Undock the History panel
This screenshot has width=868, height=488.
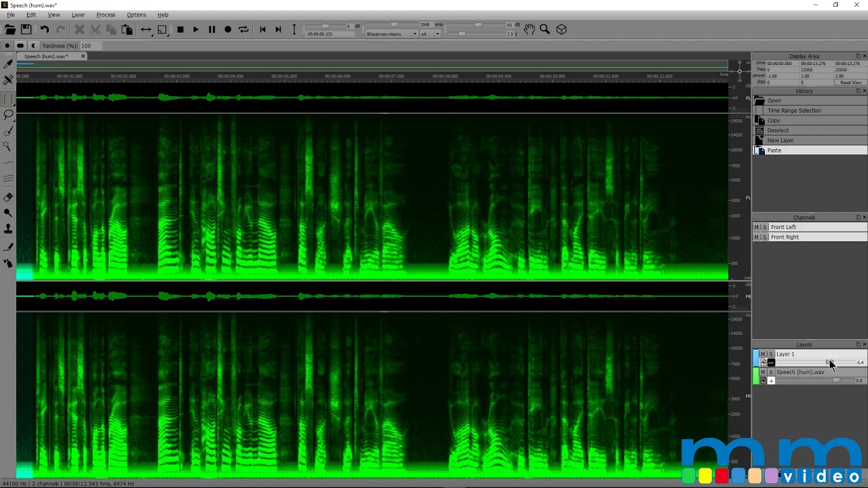click(858, 91)
